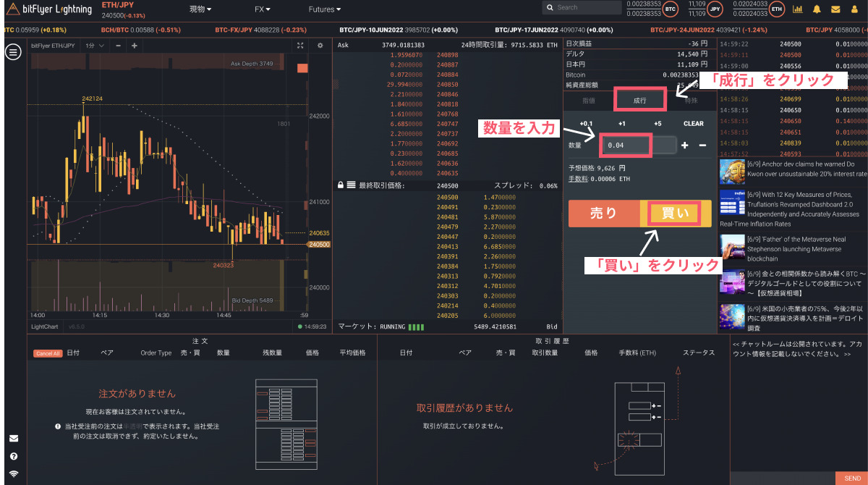Click the 売り sell button
Image resolution: width=868 pixels, height=485 pixels.
[604, 214]
